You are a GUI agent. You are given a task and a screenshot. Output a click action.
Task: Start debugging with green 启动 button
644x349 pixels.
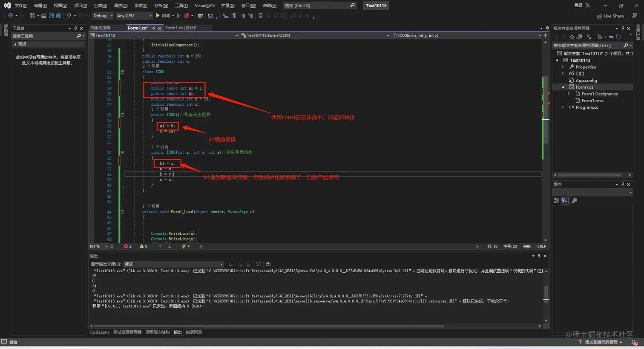pyautogui.click(x=163, y=16)
